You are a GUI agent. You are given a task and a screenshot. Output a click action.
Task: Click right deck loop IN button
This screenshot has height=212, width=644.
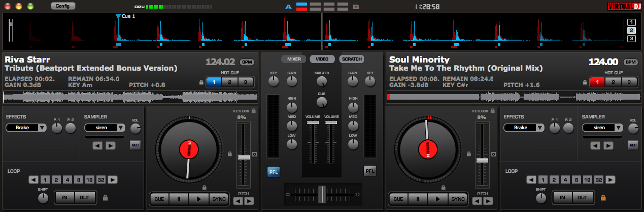point(562,197)
